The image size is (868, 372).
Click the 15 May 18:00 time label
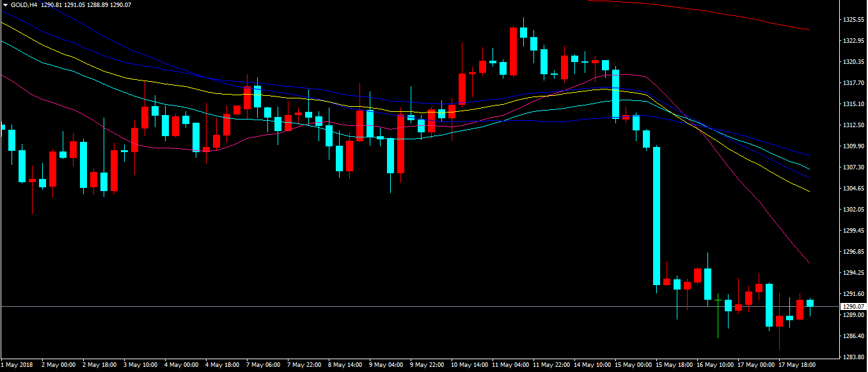(x=674, y=365)
